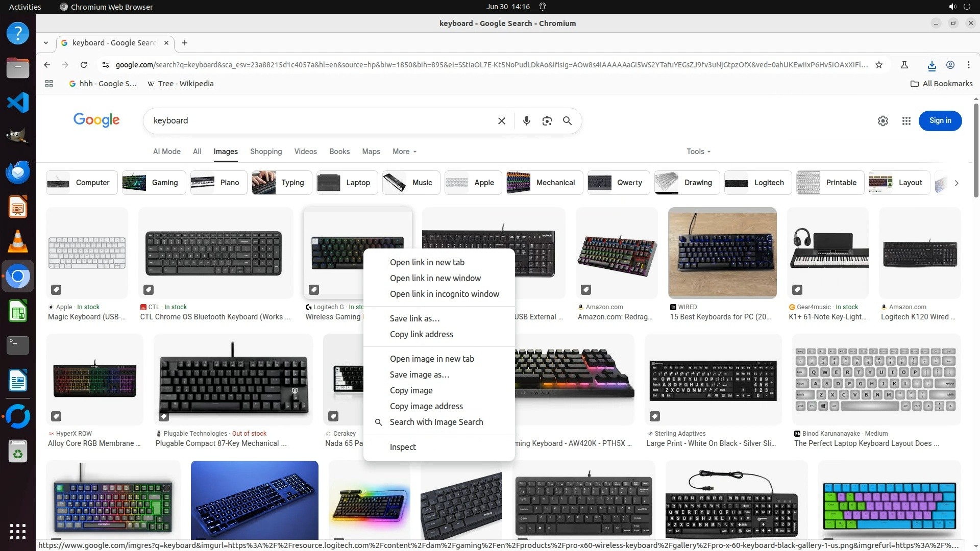Expand the Tools dropdown
The width and height of the screenshot is (980, 551).
[698, 152]
